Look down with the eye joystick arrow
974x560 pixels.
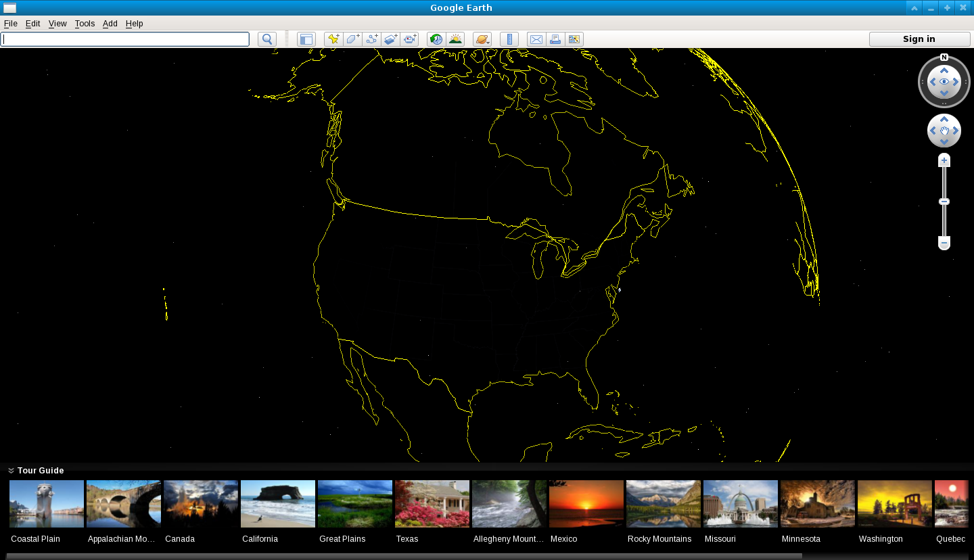pyautogui.click(x=944, y=93)
